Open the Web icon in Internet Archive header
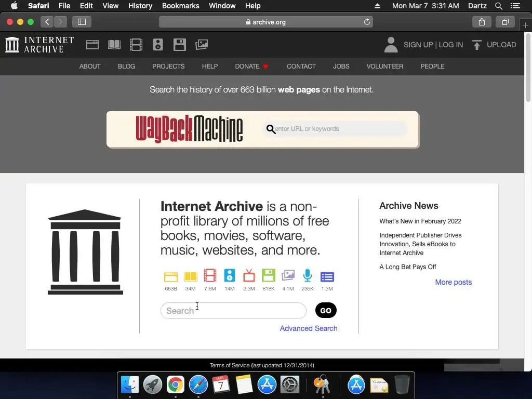This screenshot has width=532, height=399. point(92,45)
